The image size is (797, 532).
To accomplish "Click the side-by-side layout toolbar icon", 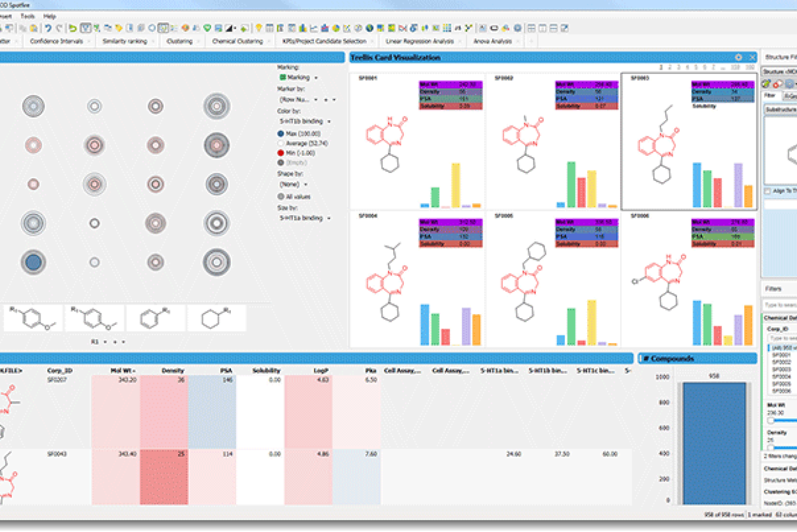I will click(543, 28).
